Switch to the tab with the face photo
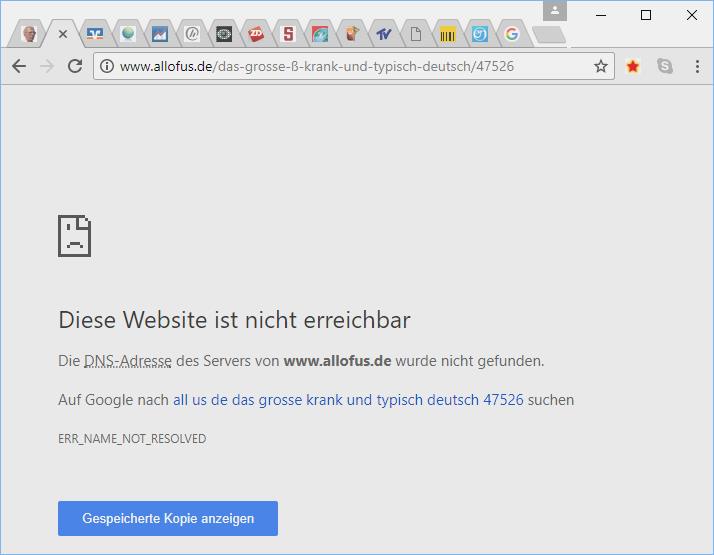 29,34
